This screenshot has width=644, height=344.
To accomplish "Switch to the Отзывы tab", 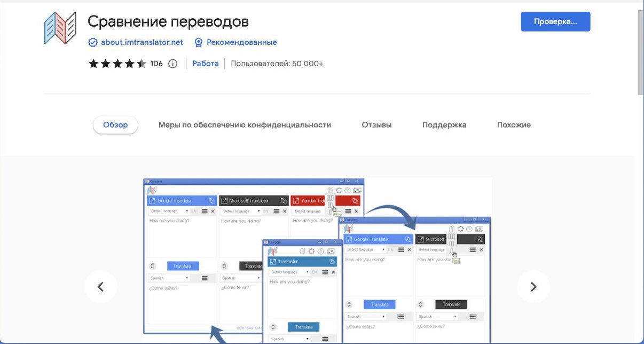I will [376, 125].
